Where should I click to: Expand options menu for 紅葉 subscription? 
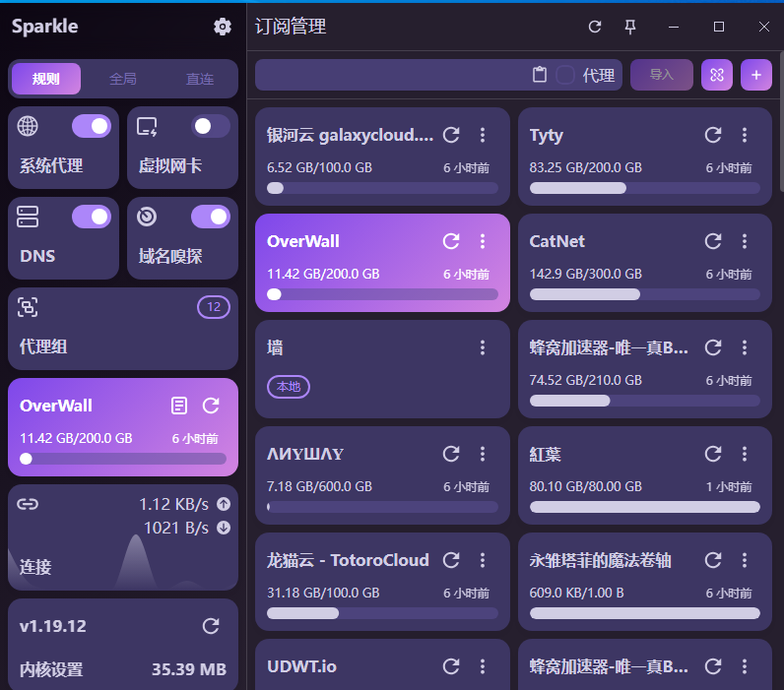745,454
